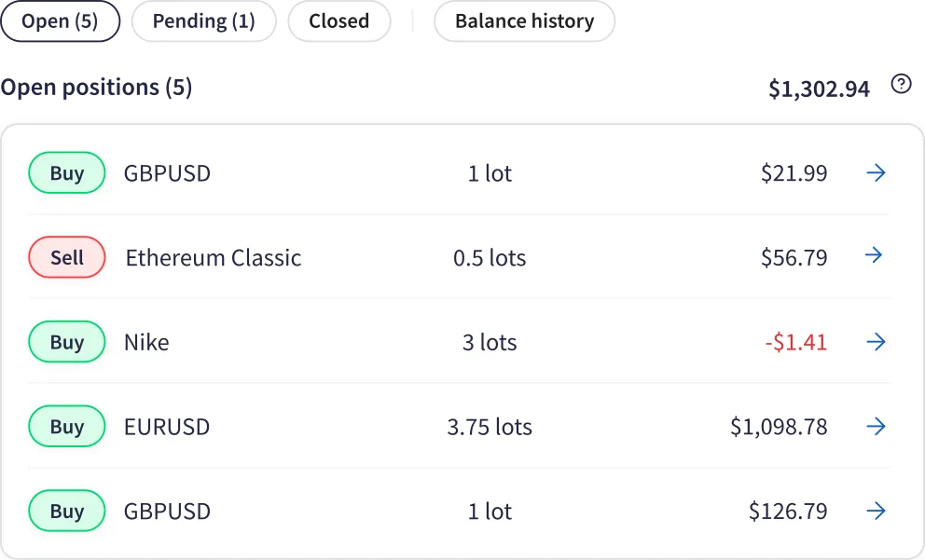Open Balance history

click(x=523, y=20)
